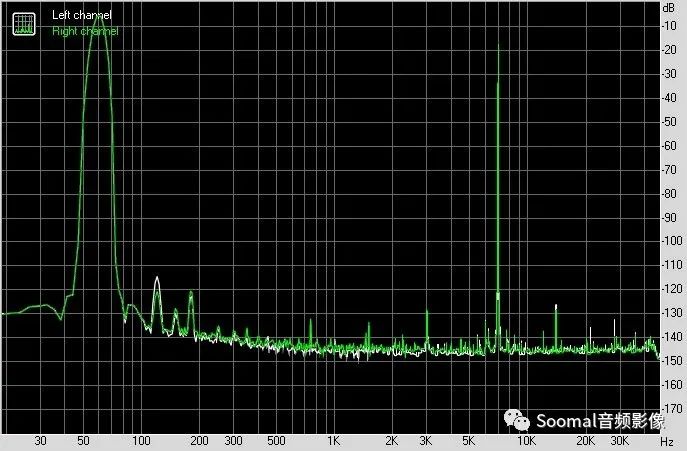Click the "-170" dB axis value

click(672, 408)
